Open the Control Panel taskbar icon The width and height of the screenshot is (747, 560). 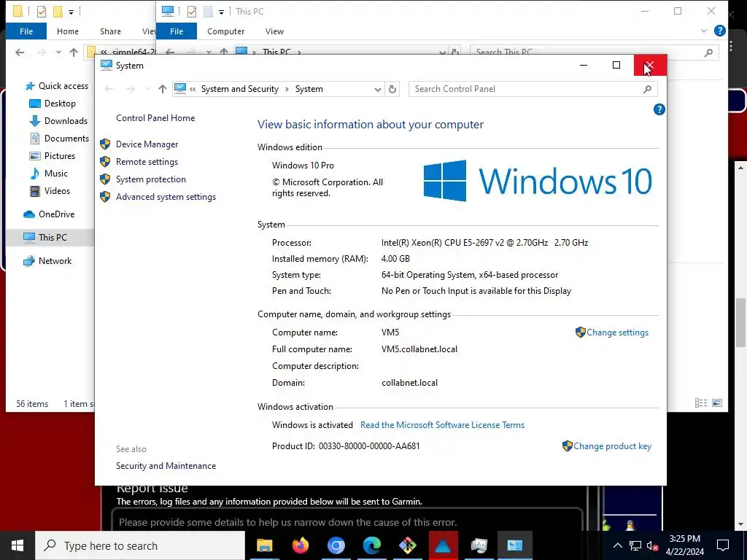(514, 545)
